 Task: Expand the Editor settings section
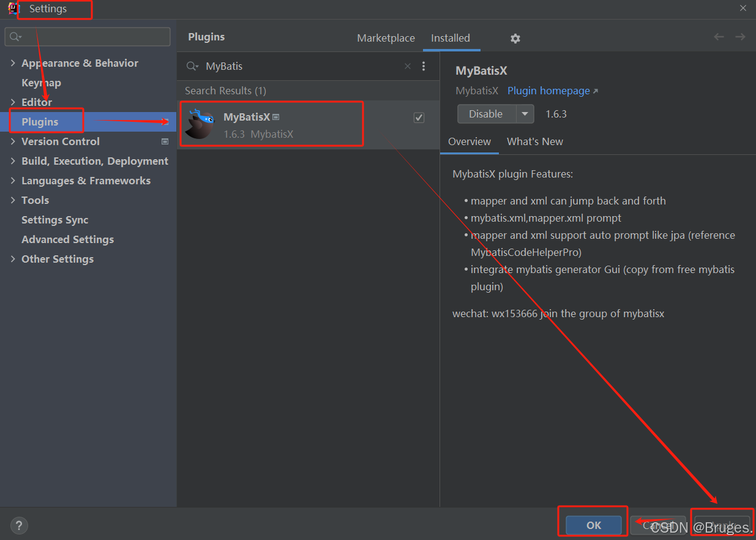tap(13, 102)
